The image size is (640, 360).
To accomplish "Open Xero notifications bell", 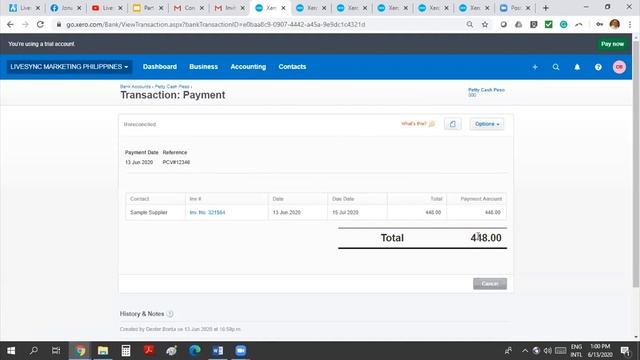I will point(577,67).
